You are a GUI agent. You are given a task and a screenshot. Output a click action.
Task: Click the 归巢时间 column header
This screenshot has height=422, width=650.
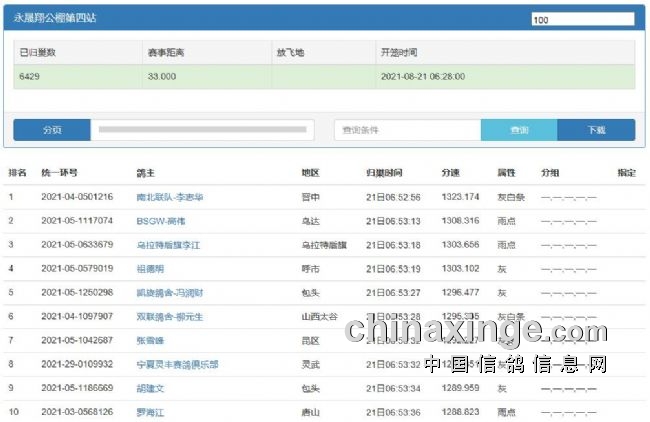(384, 173)
